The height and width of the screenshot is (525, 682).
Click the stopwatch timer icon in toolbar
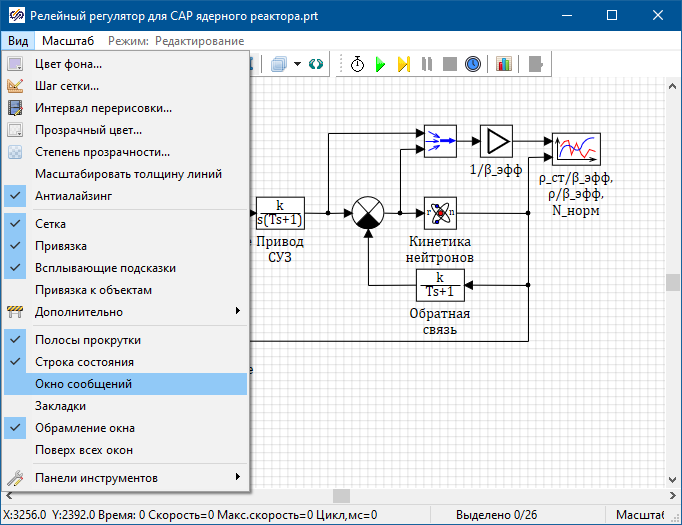357,64
